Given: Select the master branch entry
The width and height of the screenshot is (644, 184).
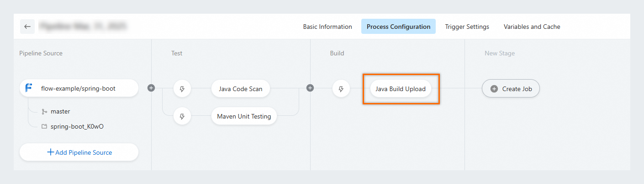Looking at the screenshot, I should coord(60,111).
